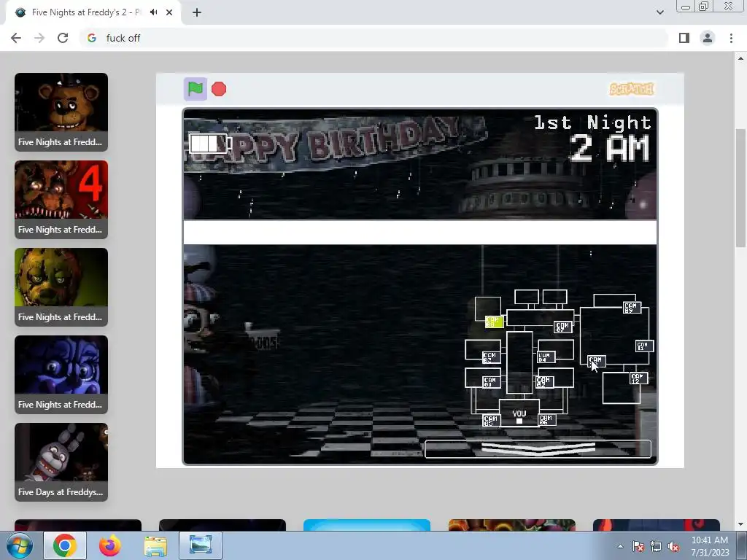The height and width of the screenshot is (560, 747).
Task: Expand the hidden system tray icons
Action: click(x=620, y=546)
